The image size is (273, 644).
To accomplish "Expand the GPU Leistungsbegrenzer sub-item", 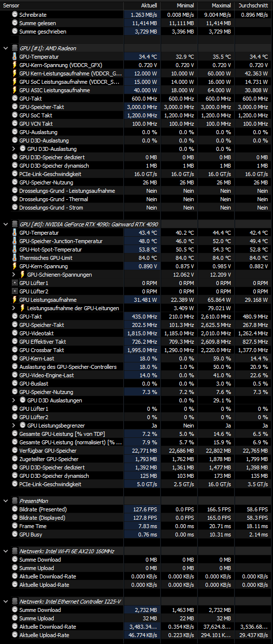I will tap(14, 426).
